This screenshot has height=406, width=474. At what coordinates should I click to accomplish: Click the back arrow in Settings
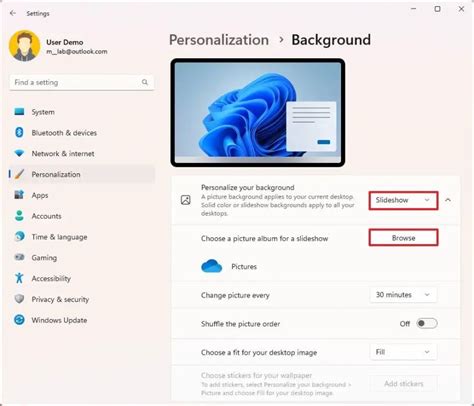coord(13,13)
